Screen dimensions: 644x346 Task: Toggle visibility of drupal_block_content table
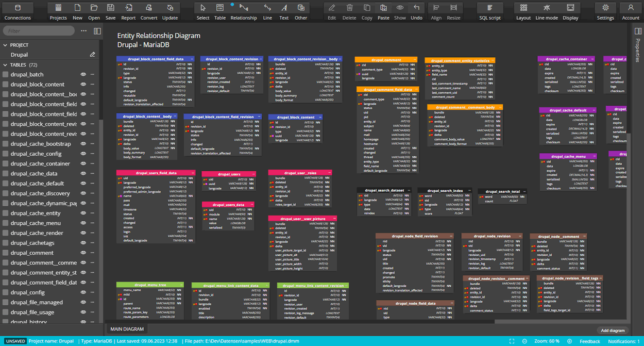(x=83, y=85)
